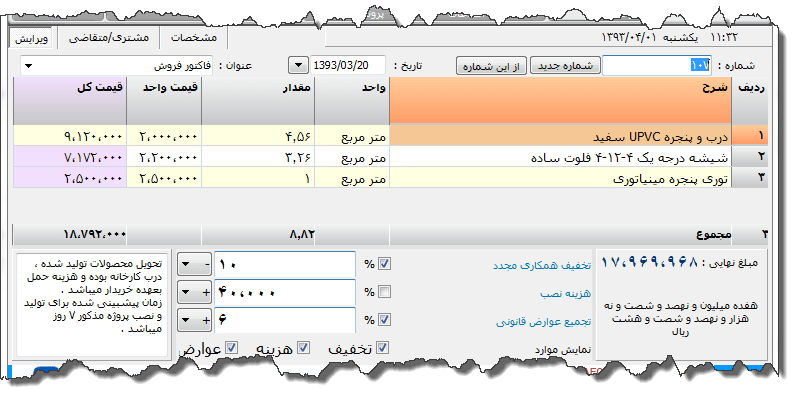The height and width of the screenshot is (401, 795).
Task: Click quantity cell ۴,۵۶
Action: point(258,136)
